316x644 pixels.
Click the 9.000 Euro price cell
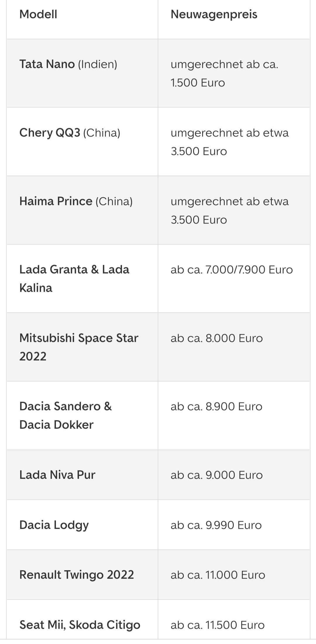coord(217,475)
